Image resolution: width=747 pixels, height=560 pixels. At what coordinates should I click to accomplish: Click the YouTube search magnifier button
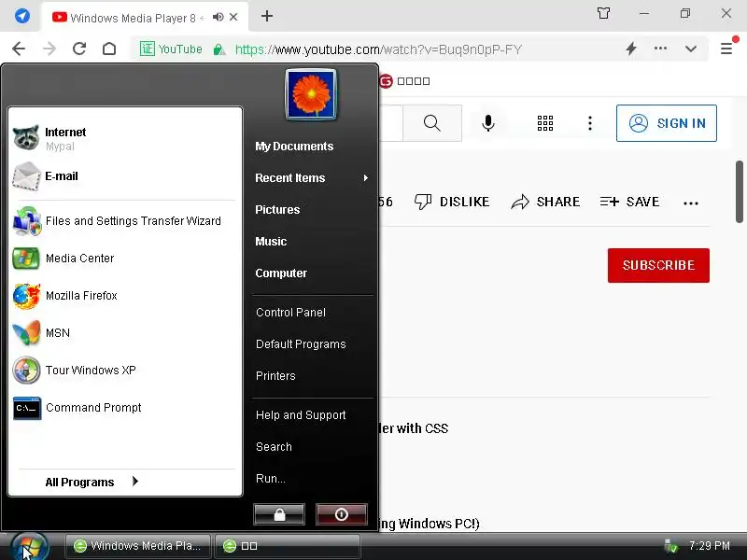click(432, 123)
